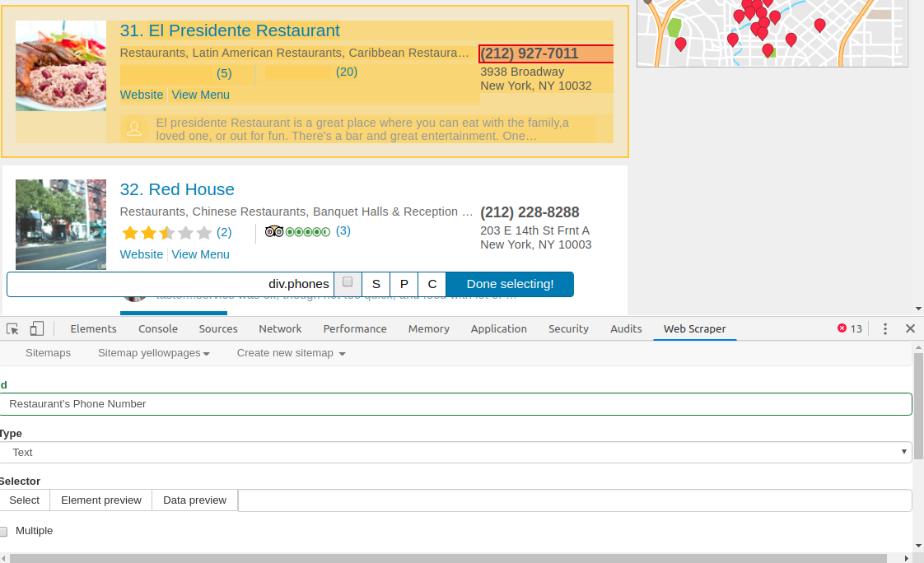Click the El Presidente Restaurant food thumbnail

pyautogui.click(x=61, y=66)
